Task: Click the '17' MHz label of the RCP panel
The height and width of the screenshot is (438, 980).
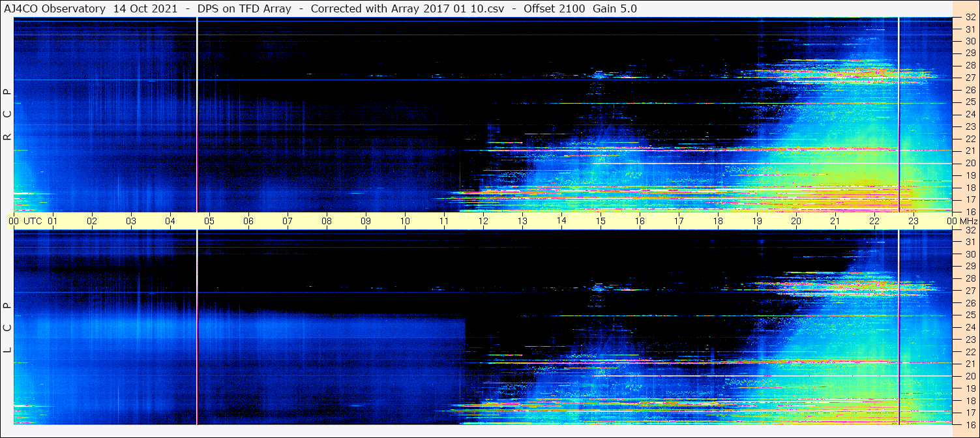Action: tap(970, 199)
